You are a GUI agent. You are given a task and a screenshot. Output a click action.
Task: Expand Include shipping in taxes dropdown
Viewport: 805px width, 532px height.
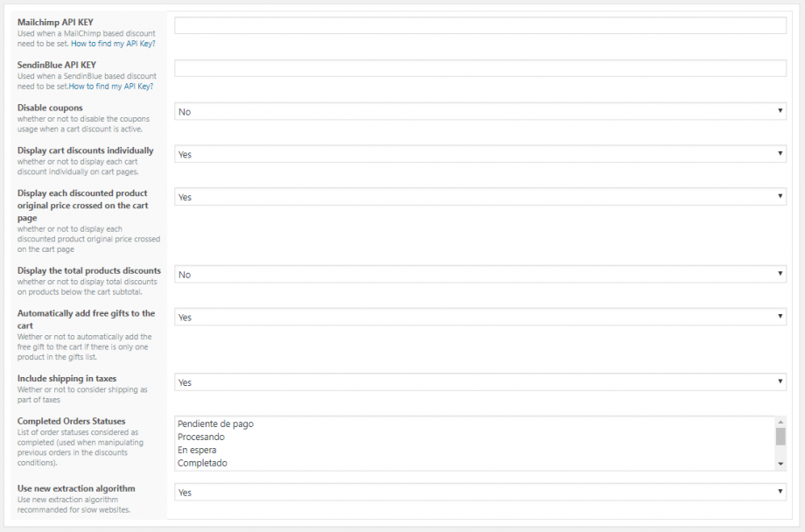(479, 382)
